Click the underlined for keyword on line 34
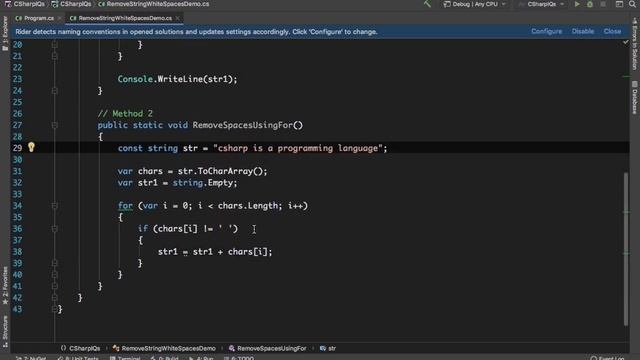This screenshot has height=360, width=640. pos(125,206)
